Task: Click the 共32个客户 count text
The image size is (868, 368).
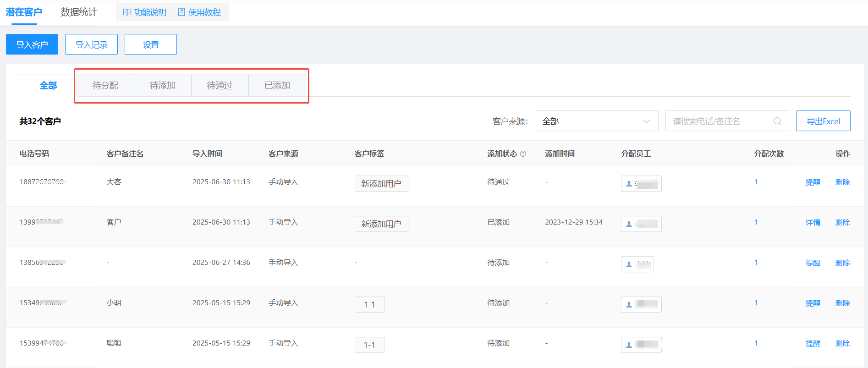Action: (x=40, y=121)
